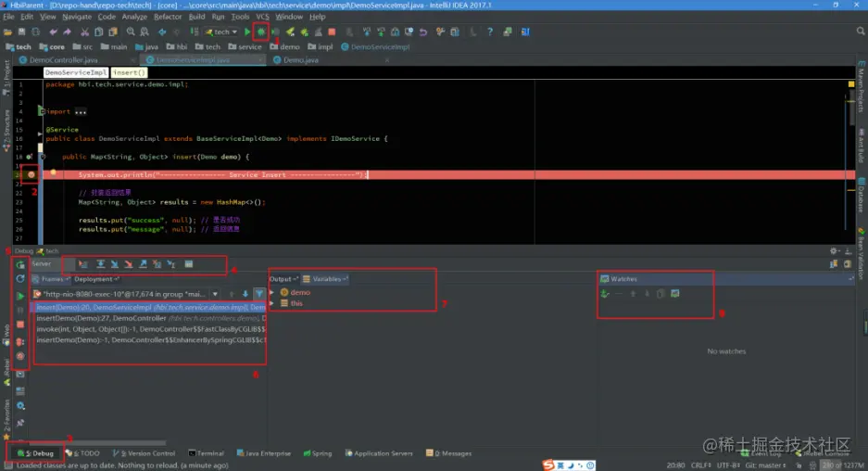Click New Watch icon in Watches panel
Image resolution: width=868 pixels, height=471 pixels.
point(605,294)
